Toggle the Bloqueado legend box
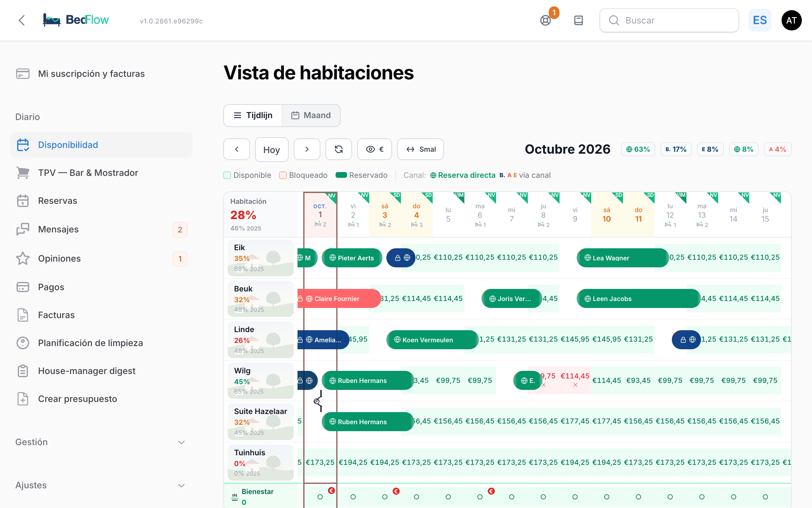812x508 pixels. click(283, 175)
